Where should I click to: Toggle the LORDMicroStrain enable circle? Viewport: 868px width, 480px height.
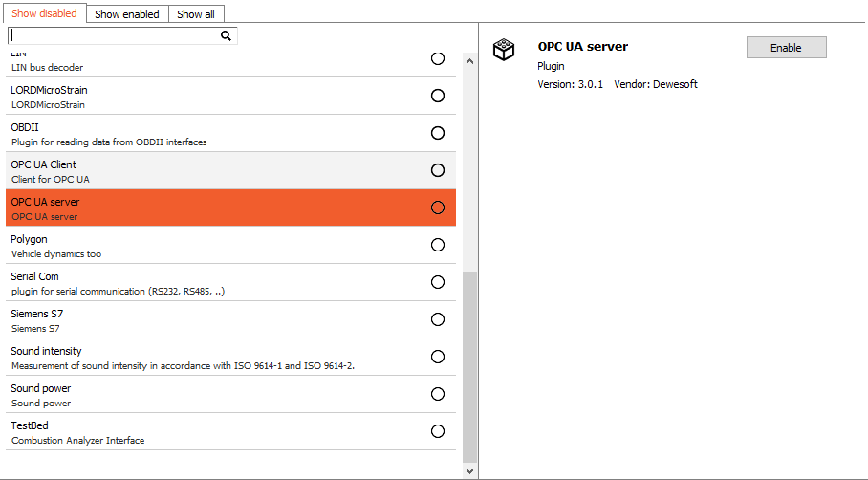coord(438,96)
